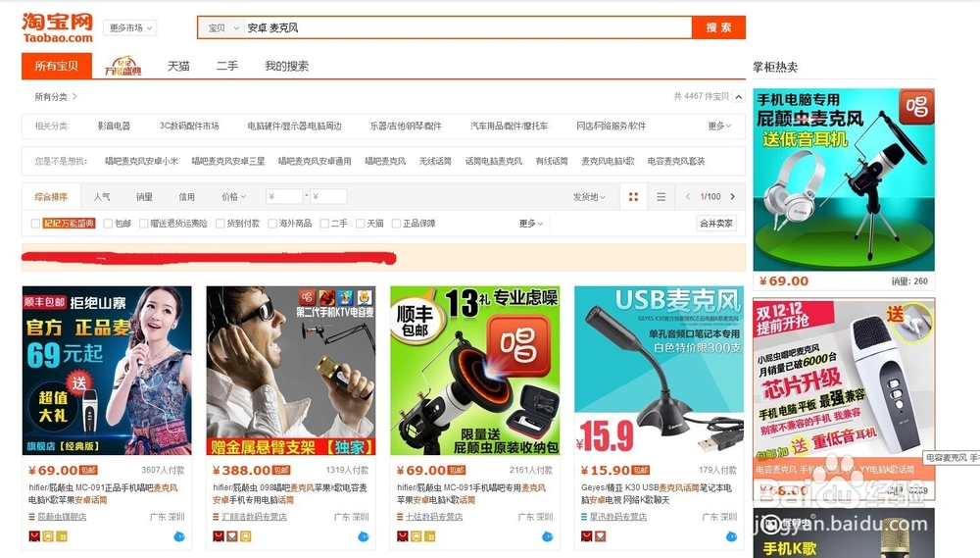This screenshot has height=558, width=980.
Task: Open the 价格 sort dropdown
Action: [234, 196]
